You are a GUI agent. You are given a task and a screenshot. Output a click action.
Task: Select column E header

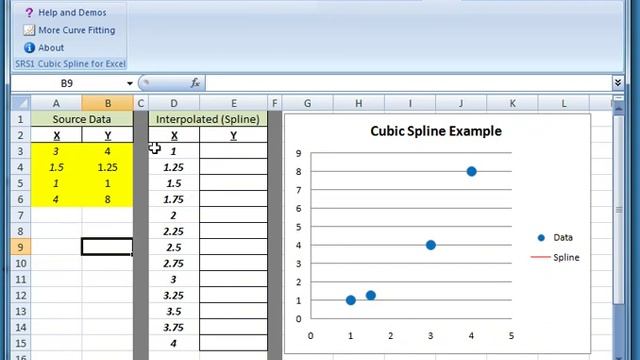[233, 103]
